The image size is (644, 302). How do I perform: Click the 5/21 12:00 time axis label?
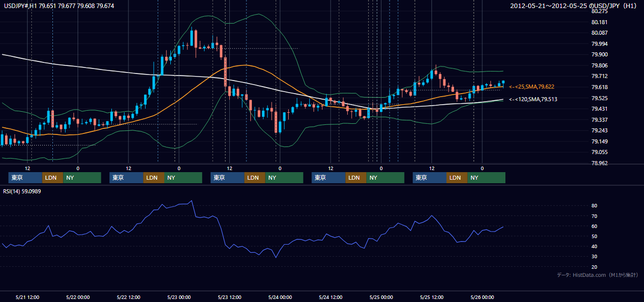coord(28,297)
